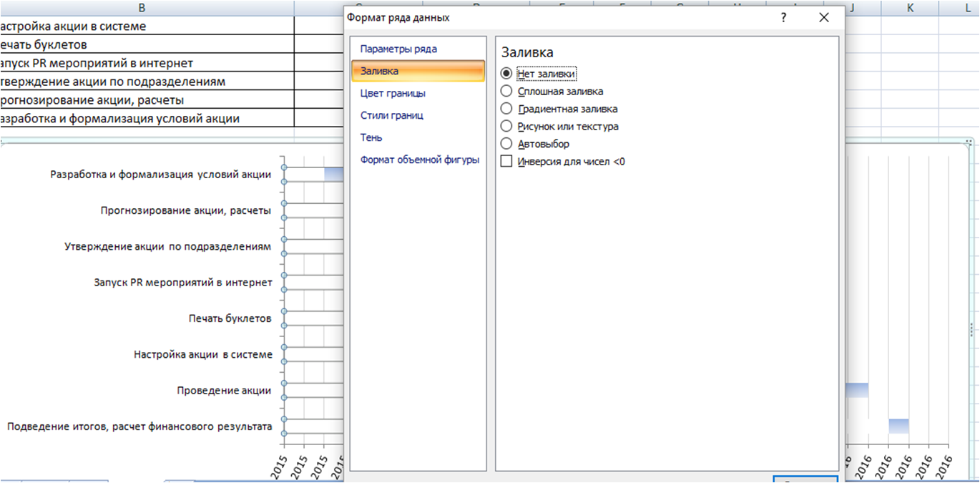Choose Сплошная заливка fill option
The image size is (980, 483).
point(506,92)
